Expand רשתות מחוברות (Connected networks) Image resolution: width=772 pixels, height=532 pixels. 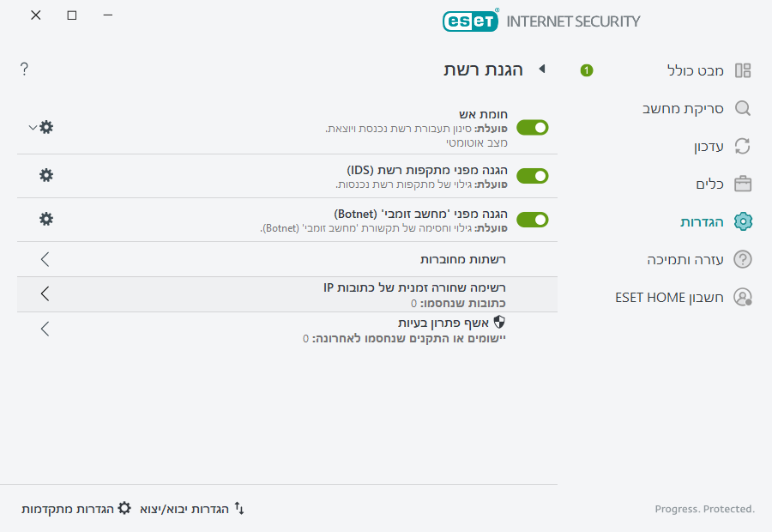[44, 258]
